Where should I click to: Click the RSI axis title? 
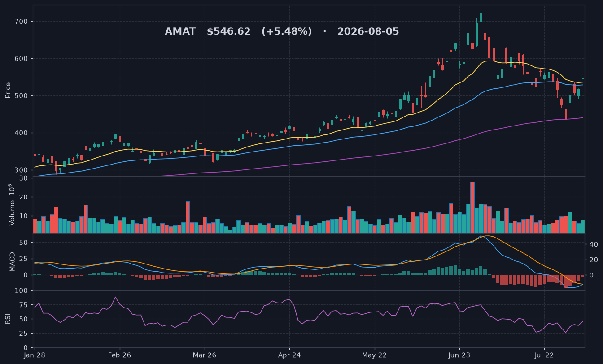pyautogui.click(x=8, y=319)
